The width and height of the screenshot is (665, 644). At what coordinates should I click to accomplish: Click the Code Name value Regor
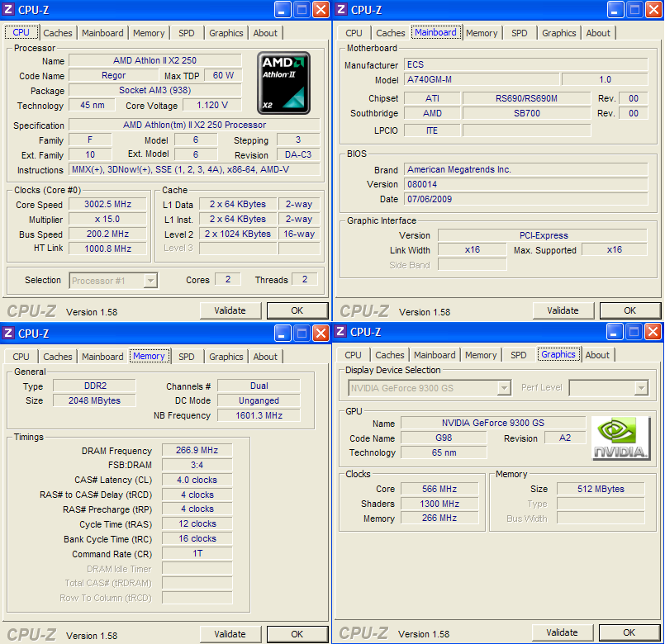tap(114, 75)
